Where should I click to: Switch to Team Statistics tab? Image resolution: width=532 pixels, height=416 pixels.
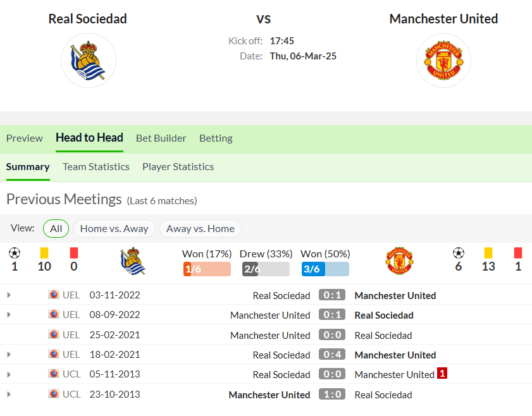coord(96,167)
